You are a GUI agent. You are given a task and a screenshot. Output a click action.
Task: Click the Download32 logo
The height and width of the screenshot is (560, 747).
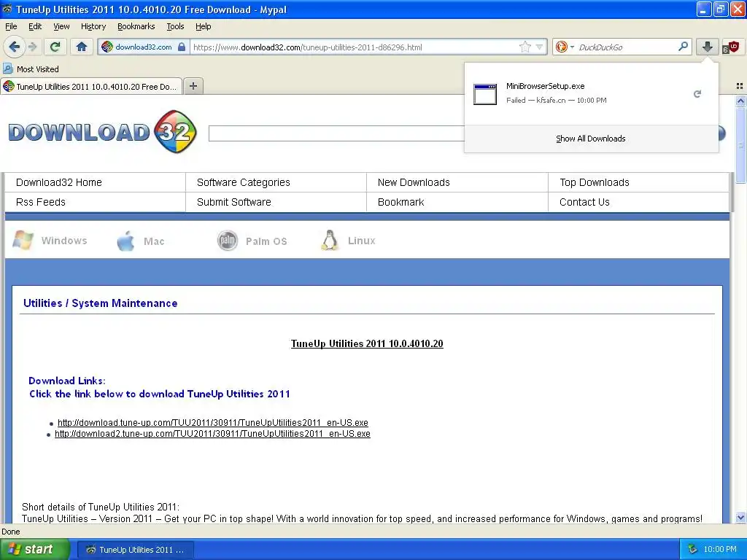pyautogui.click(x=102, y=131)
